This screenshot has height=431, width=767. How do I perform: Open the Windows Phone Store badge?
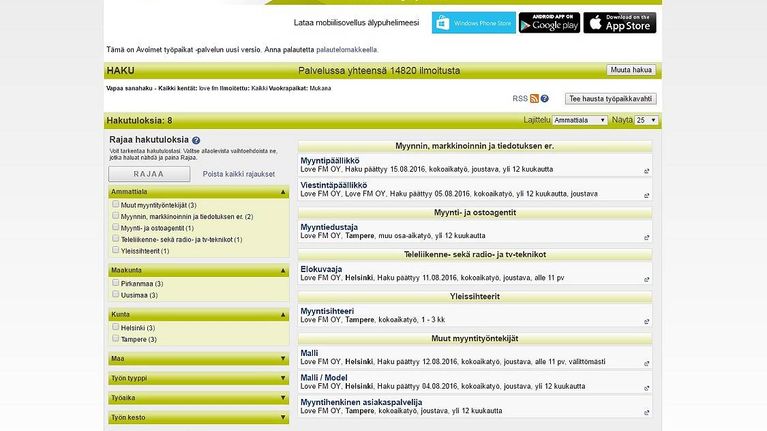474,23
